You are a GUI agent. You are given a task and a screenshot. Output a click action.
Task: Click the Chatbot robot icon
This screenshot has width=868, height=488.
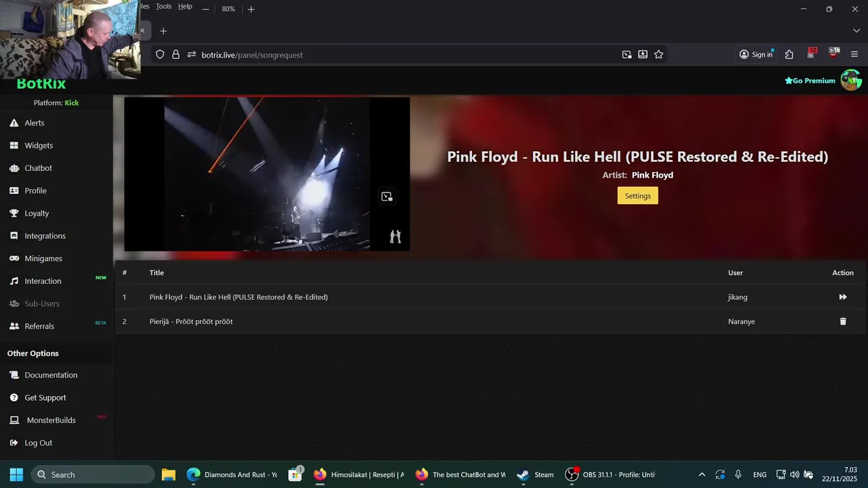pyautogui.click(x=14, y=168)
